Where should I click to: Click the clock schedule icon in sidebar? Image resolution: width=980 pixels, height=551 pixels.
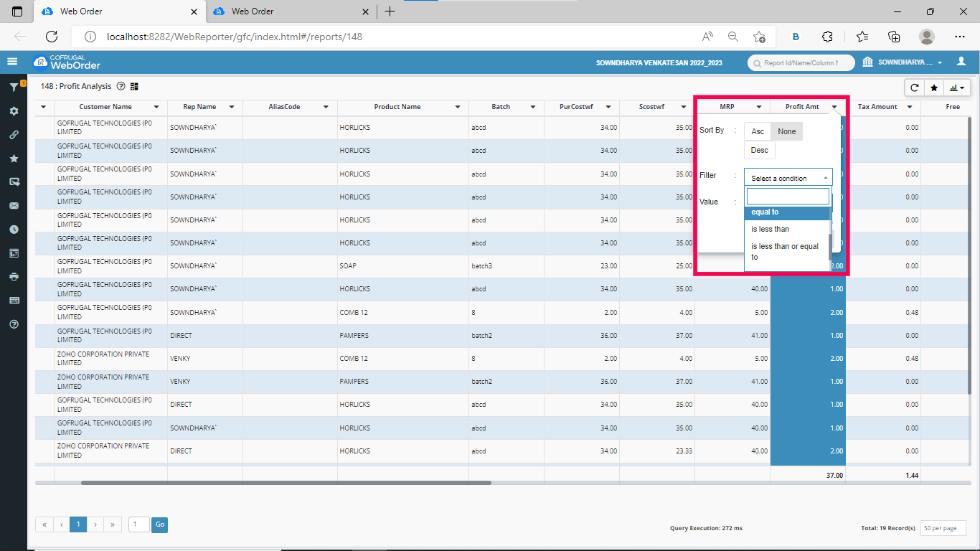coord(14,230)
